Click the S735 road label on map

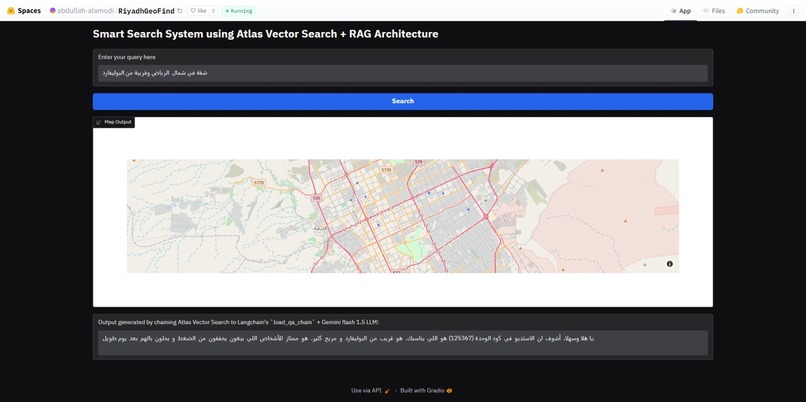click(386, 170)
